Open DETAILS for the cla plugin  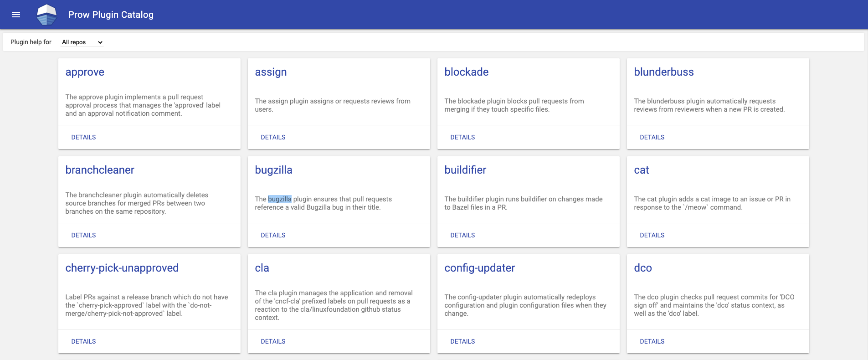(273, 341)
